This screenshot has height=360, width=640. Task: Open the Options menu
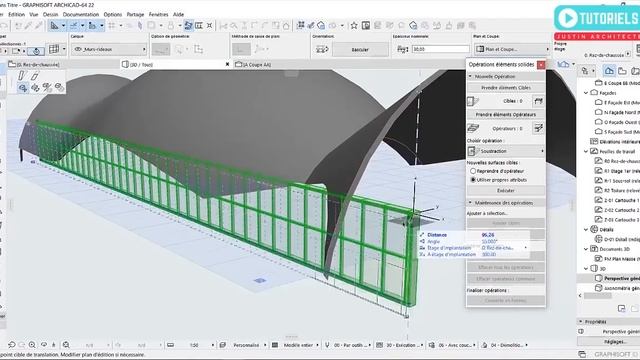pyautogui.click(x=113, y=14)
